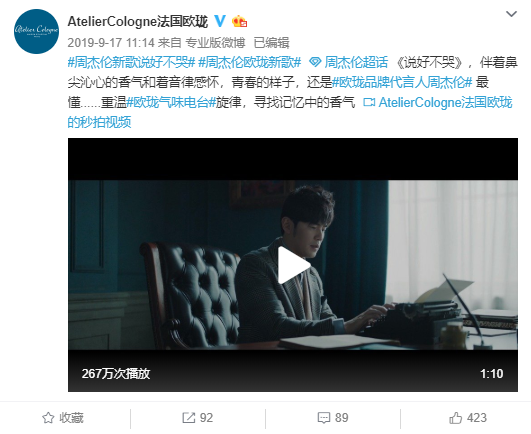Viewport: 531px width, 434px height.
Task: Open 周杰伦超话 super topic link
Action: (348, 62)
